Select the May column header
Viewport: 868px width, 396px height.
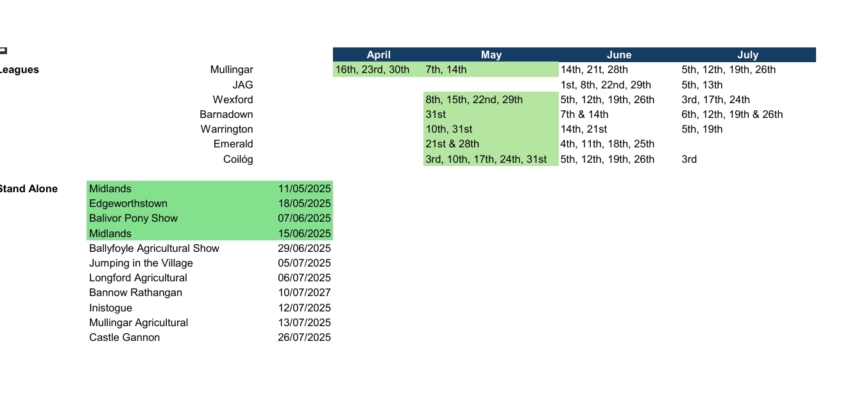click(491, 55)
